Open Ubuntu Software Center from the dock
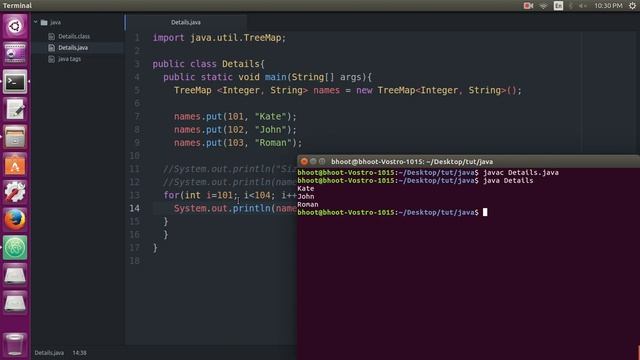 [x=15, y=165]
